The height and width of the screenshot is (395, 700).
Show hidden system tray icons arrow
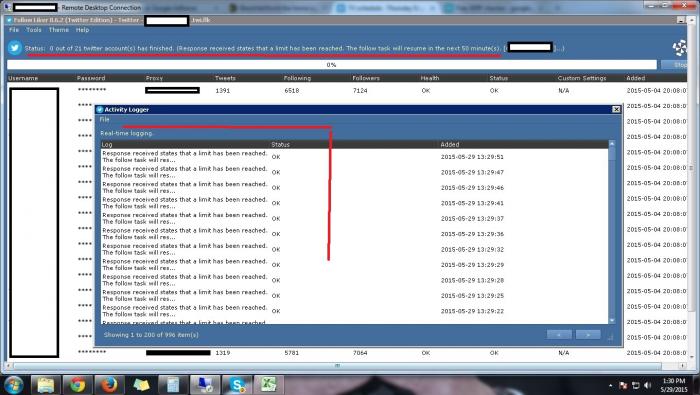[x=610, y=385]
